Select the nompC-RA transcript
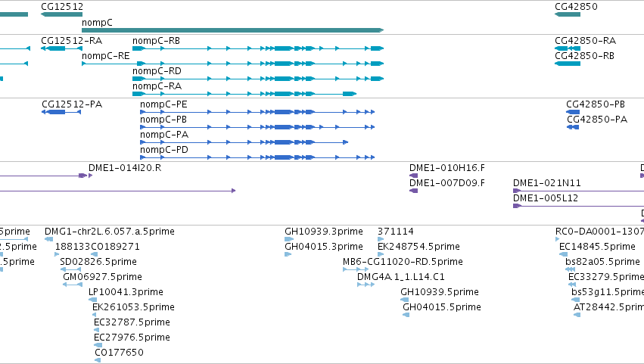 tap(244, 94)
